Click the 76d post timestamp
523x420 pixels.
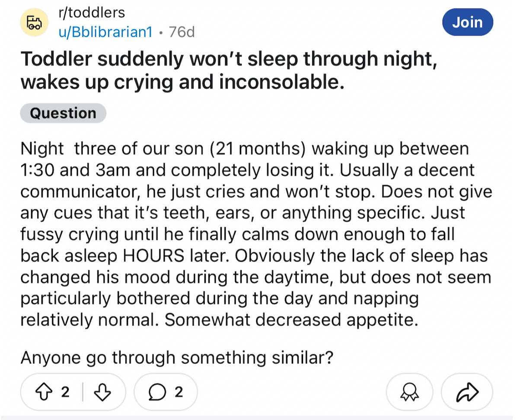pyautogui.click(x=182, y=32)
